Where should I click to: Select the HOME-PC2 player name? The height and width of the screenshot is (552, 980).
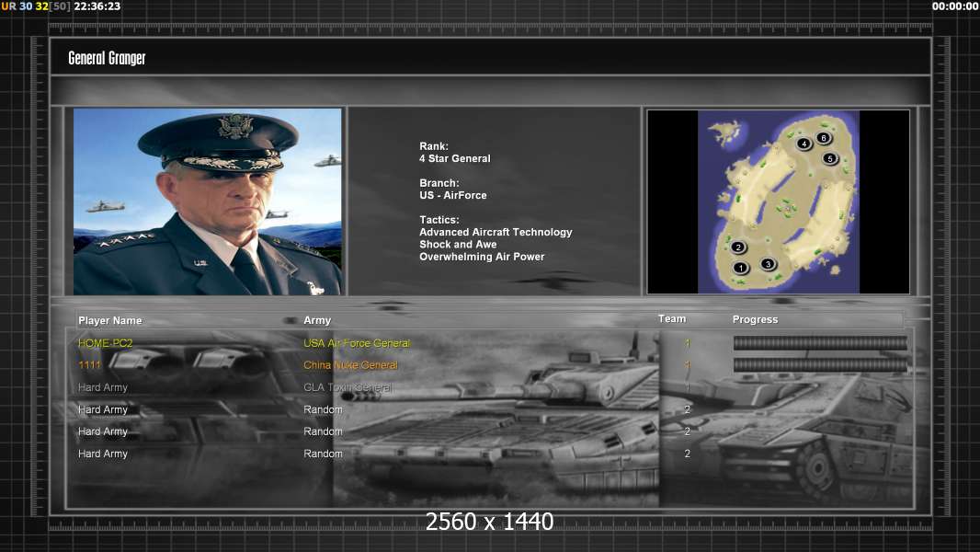pos(105,343)
